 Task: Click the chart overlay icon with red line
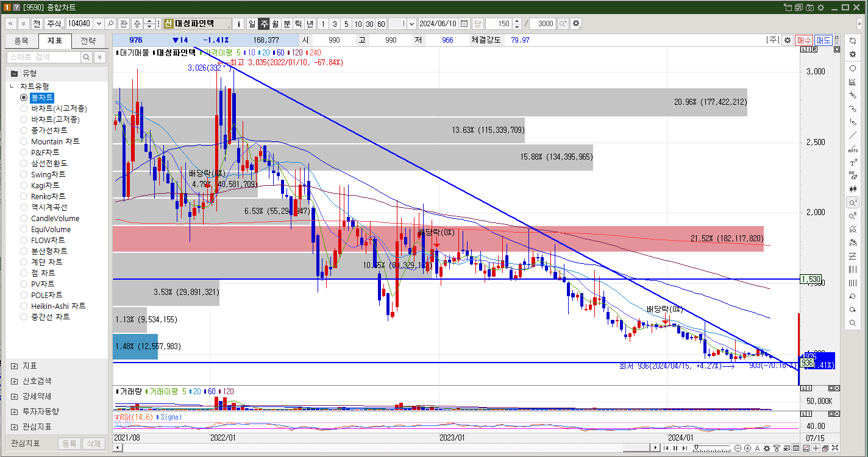coord(806,448)
